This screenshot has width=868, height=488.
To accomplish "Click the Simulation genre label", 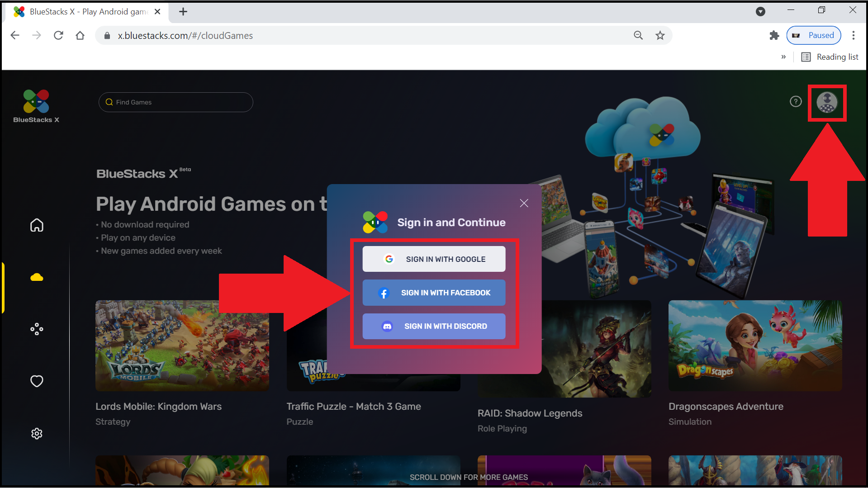I will click(690, 422).
